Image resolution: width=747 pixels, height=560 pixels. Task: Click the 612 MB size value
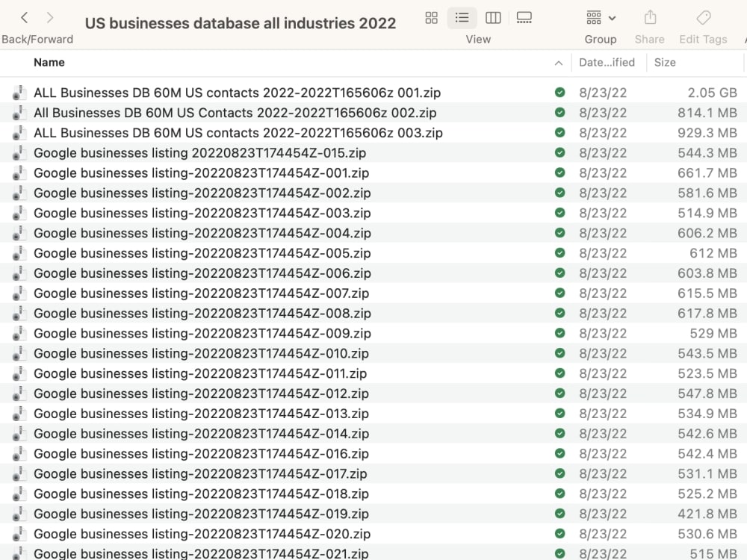(x=713, y=253)
